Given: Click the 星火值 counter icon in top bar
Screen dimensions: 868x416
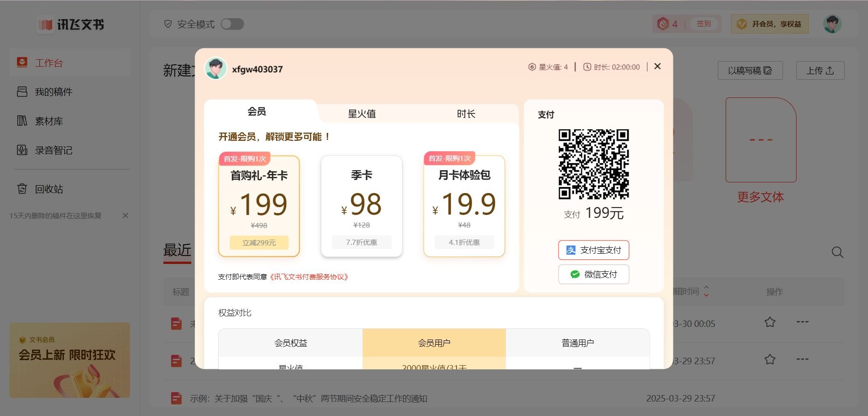Looking at the screenshot, I should tap(663, 24).
